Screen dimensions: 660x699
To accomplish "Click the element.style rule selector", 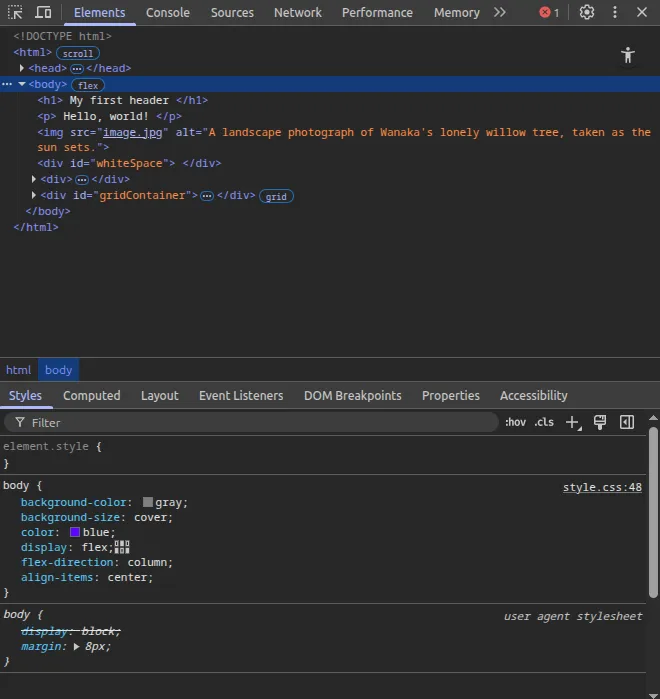I will coord(46,446).
